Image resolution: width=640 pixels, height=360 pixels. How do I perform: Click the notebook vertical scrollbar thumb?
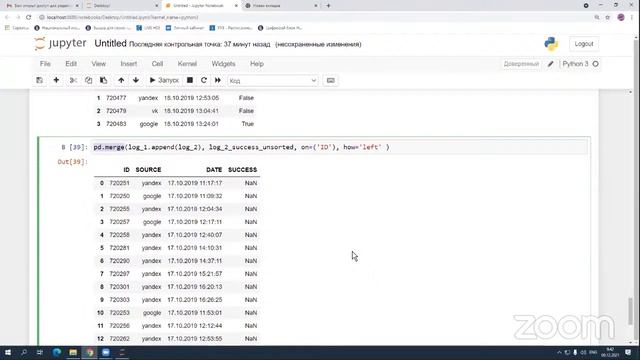631,311
